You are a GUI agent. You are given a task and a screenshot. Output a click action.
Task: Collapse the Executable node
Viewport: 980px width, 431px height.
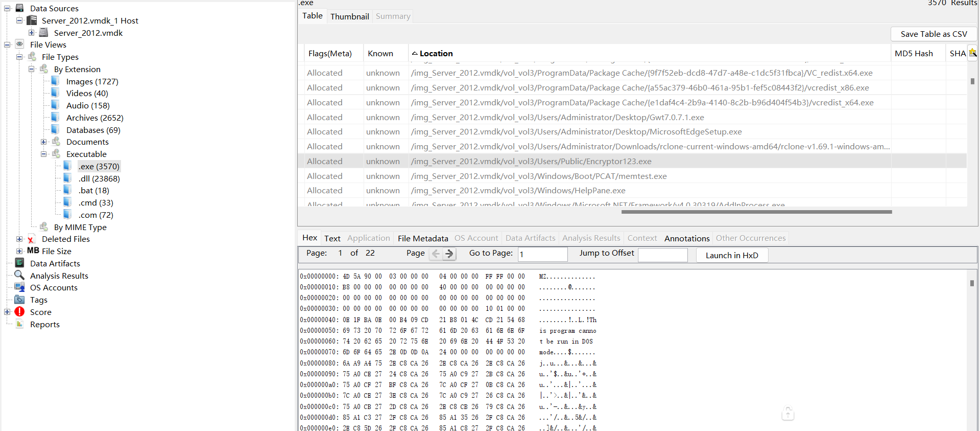(44, 154)
